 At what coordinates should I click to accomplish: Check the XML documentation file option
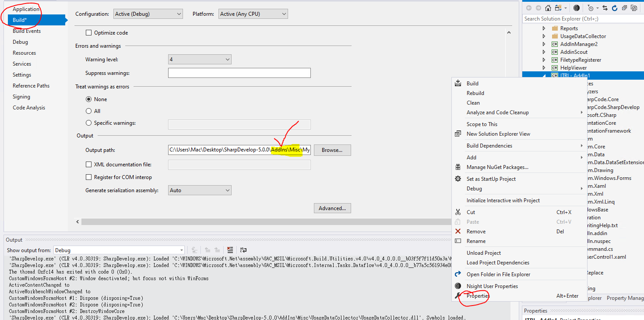click(89, 164)
